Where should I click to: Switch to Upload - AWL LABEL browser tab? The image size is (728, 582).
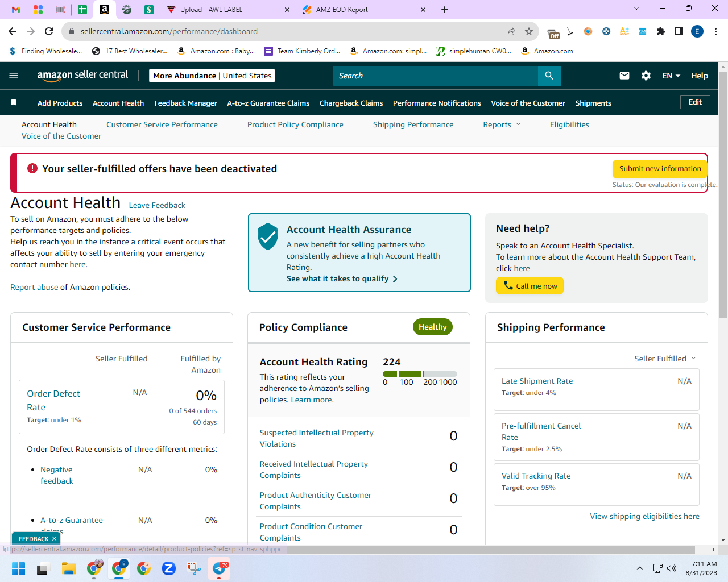pyautogui.click(x=227, y=9)
